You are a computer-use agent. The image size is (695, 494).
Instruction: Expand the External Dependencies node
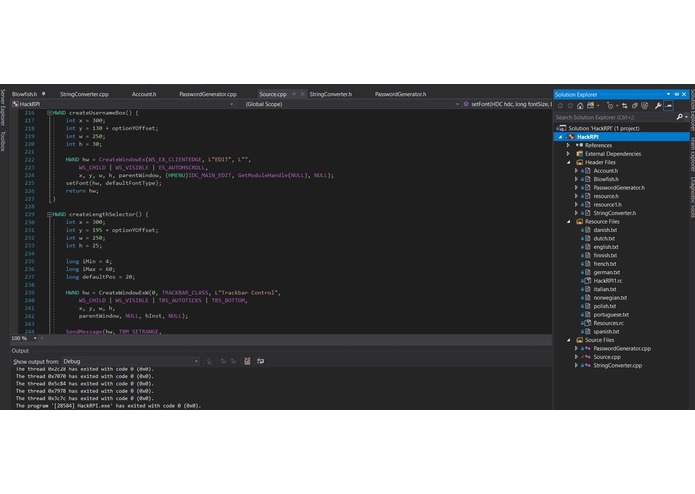pos(568,154)
